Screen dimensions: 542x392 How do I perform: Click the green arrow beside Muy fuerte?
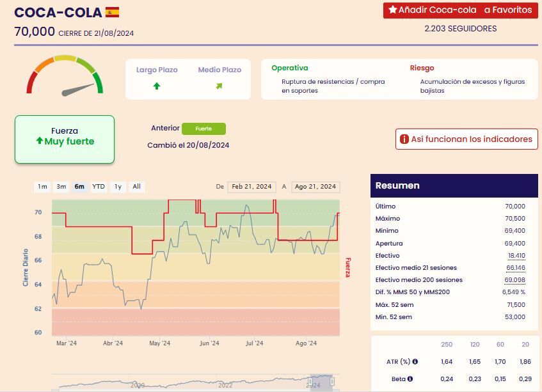[40, 141]
